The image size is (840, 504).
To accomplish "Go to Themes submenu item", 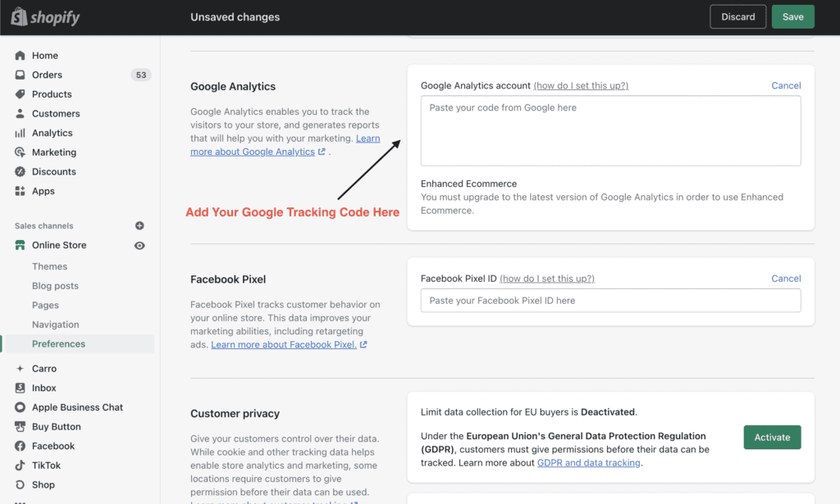I will click(49, 266).
